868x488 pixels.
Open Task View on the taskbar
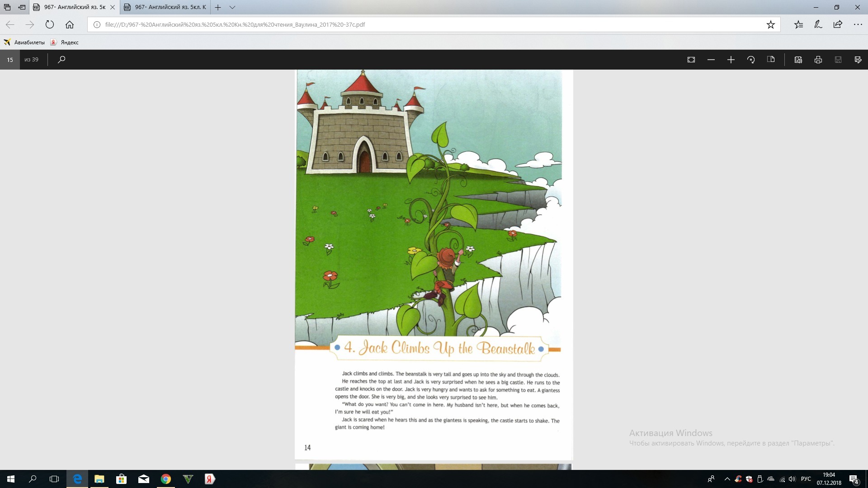[54, 479]
